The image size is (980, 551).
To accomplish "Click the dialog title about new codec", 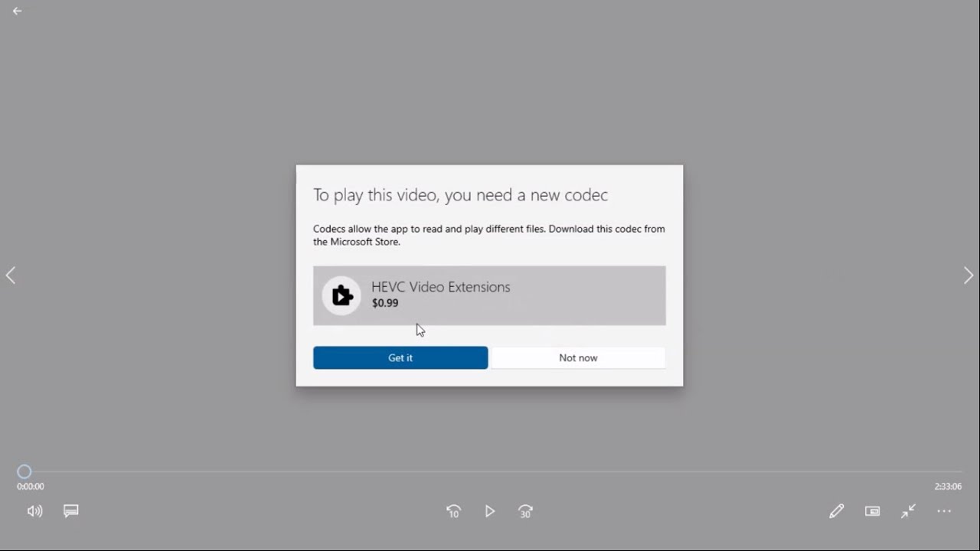I will tap(460, 195).
